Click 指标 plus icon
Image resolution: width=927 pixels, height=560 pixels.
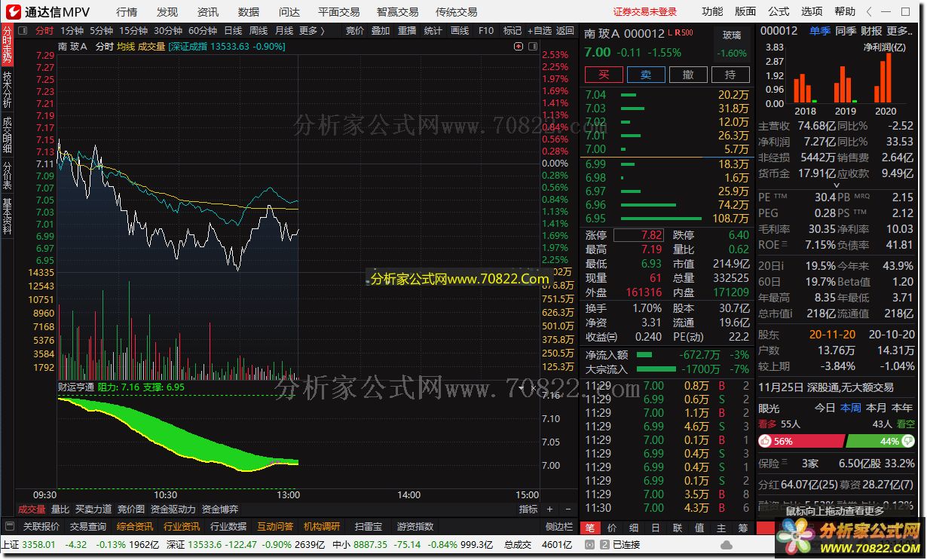click(550, 510)
